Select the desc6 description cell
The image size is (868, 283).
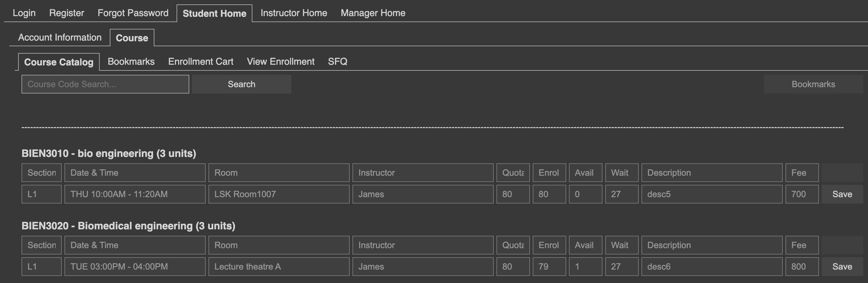(711, 267)
